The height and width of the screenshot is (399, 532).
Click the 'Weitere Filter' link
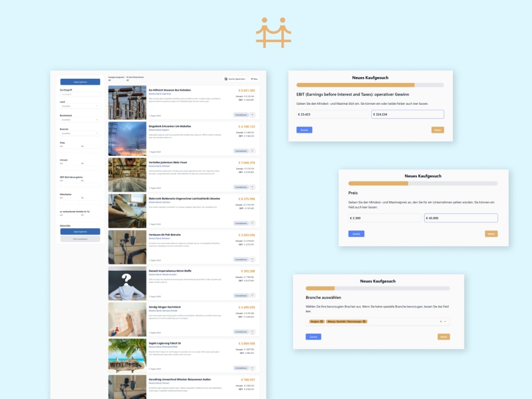(65, 226)
